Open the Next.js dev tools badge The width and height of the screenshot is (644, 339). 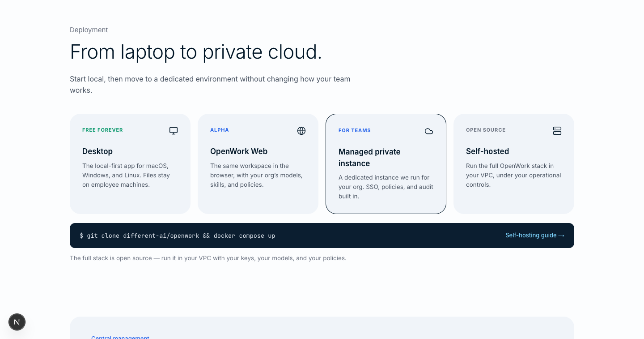click(x=17, y=322)
